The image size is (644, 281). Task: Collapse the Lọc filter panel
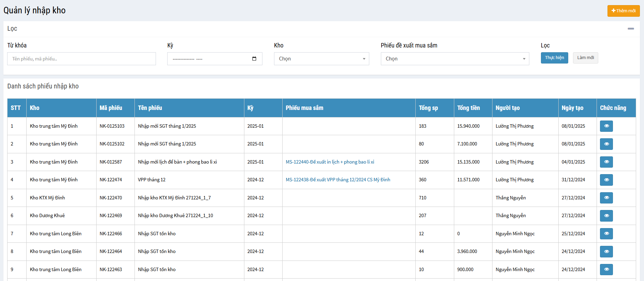tap(630, 29)
